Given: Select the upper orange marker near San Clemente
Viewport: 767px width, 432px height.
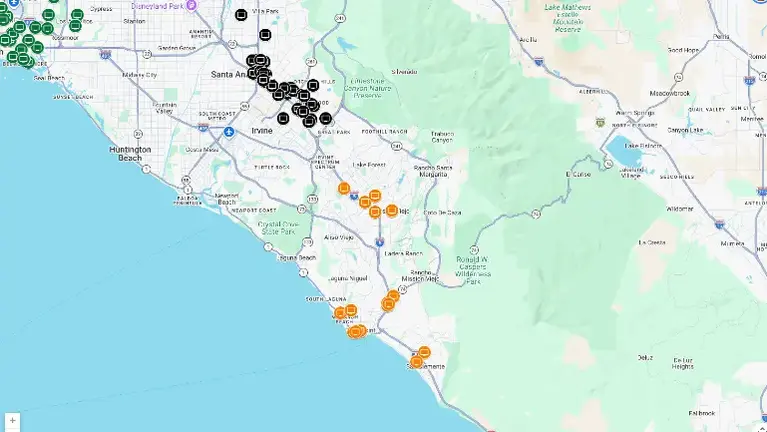Looking at the screenshot, I should tap(424, 352).
